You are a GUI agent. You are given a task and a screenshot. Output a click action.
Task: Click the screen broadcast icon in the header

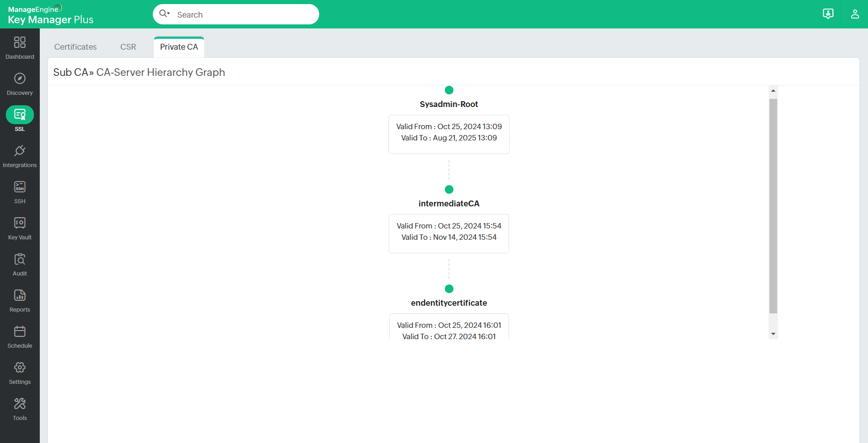[x=828, y=14]
